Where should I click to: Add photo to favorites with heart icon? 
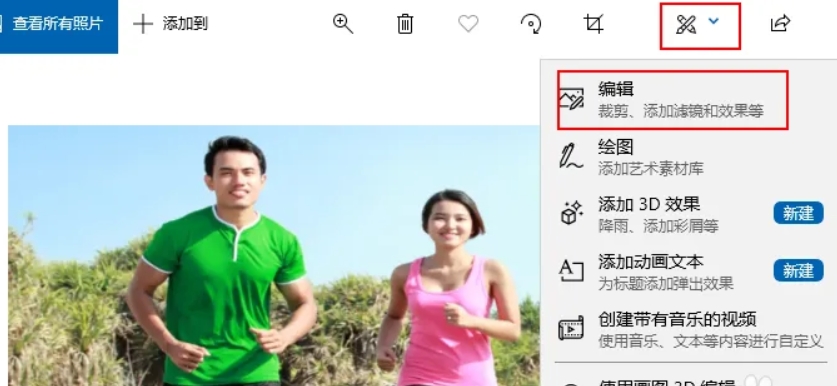tap(468, 24)
